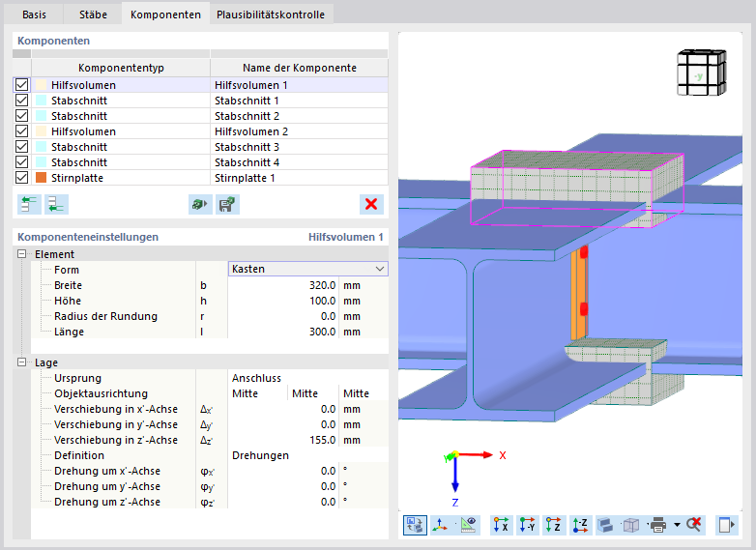This screenshot has width=756, height=550.
Task: Click the clear zoom selection magnifier icon
Action: pyautogui.click(x=694, y=525)
